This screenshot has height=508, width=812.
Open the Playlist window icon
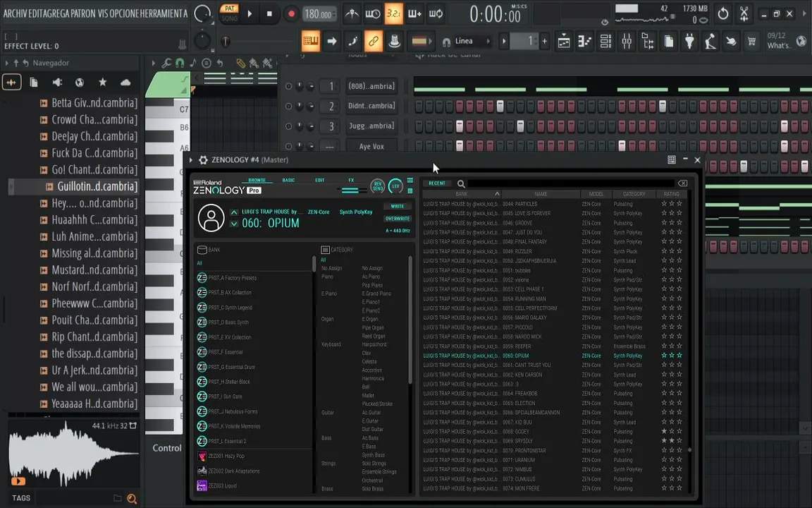564,42
